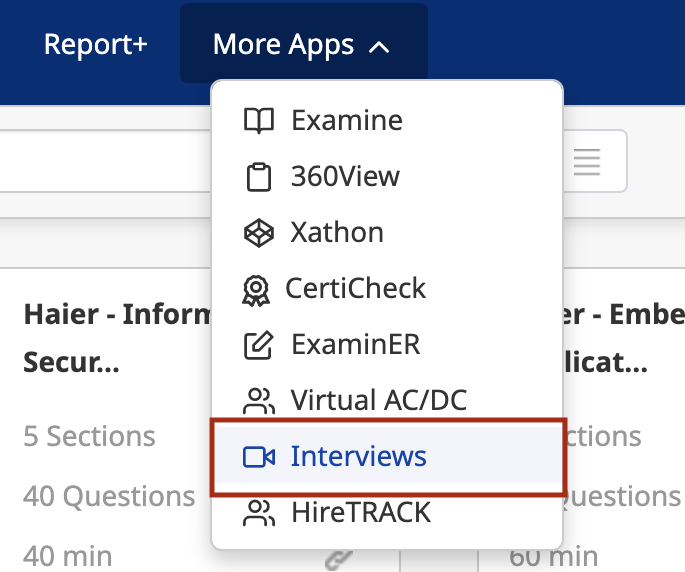Open the Report+ navigation item
Screen dimensions: 685x572
coord(96,44)
